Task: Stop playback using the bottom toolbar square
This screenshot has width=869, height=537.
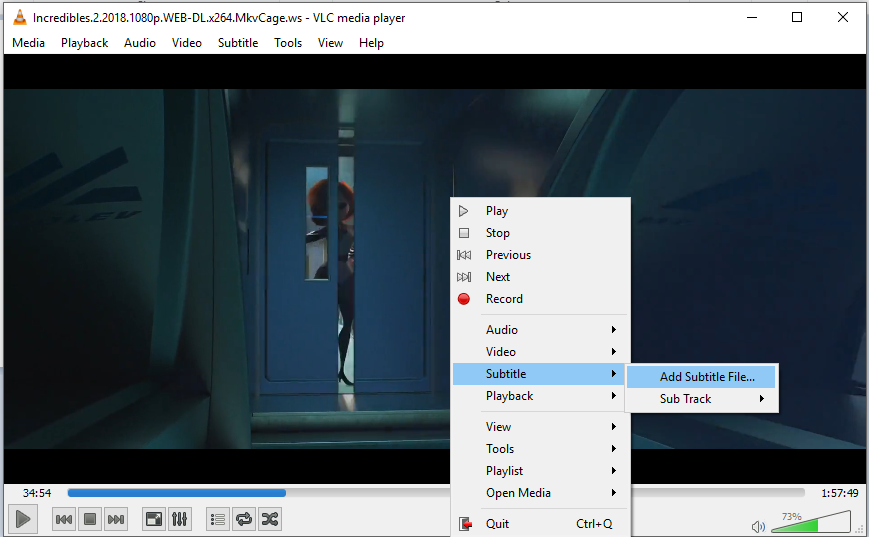Action: [x=90, y=519]
